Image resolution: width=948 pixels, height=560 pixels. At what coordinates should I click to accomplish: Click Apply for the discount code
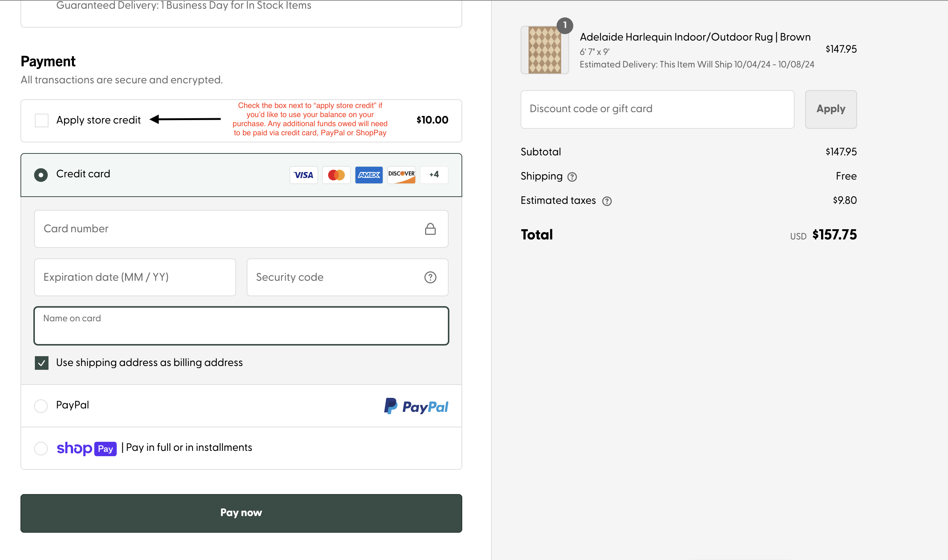(x=831, y=109)
